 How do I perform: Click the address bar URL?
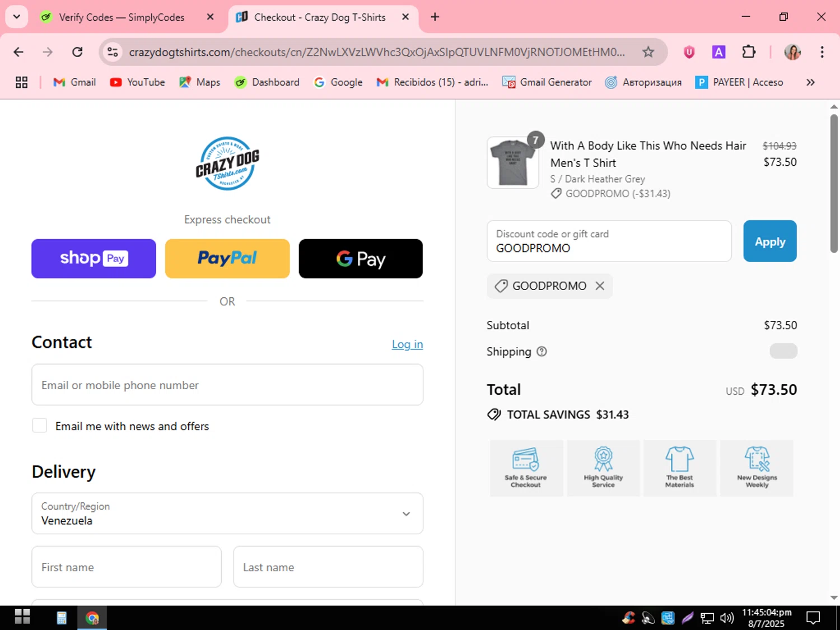click(x=377, y=52)
